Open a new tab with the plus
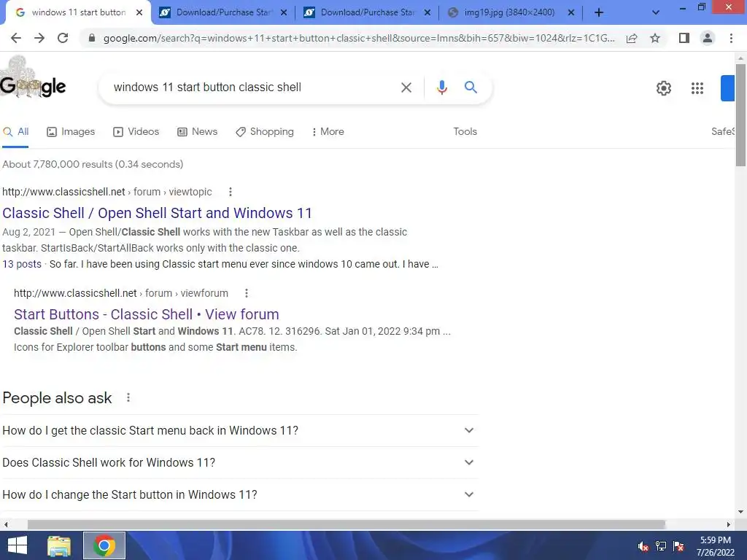 click(599, 13)
